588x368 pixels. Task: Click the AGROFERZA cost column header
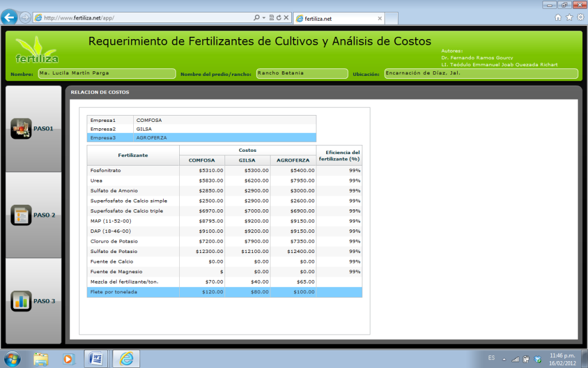(293, 160)
